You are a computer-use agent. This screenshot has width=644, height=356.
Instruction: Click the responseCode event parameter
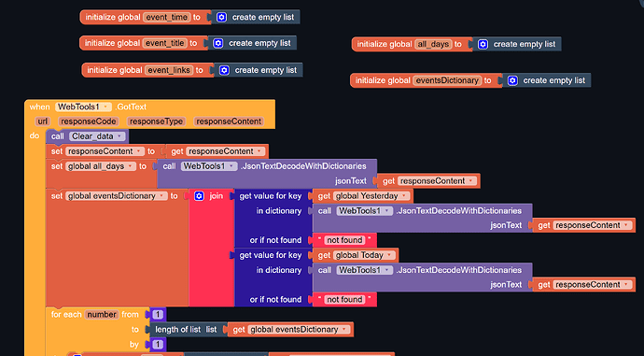tap(89, 121)
